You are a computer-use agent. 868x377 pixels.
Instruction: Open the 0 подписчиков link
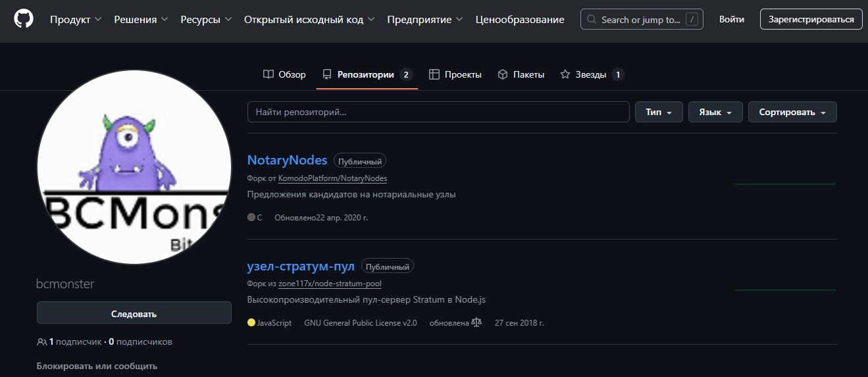(x=140, y=342)
